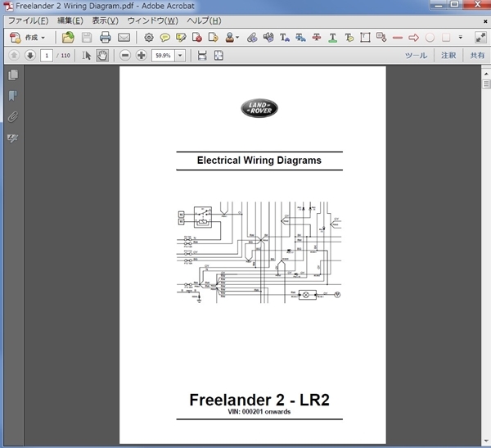
Task: Zoom in with the plus button
Action: [x=142, y=56]
